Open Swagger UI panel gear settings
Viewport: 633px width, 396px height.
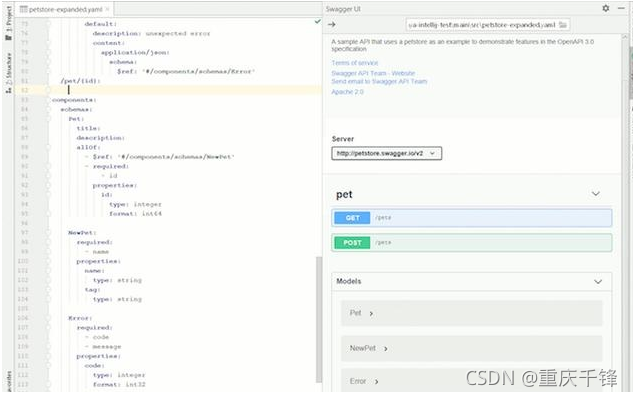(606, 8)
